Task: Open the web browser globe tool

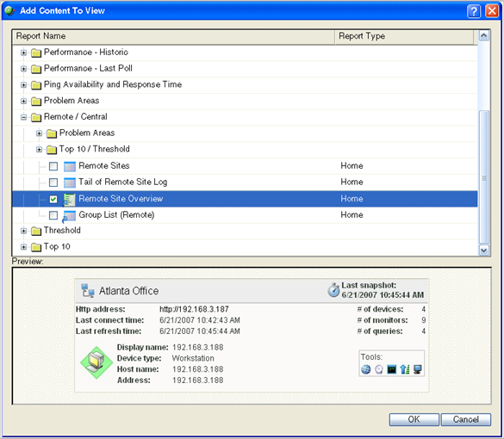Action: pyautogui.click(x=366, y=369)
